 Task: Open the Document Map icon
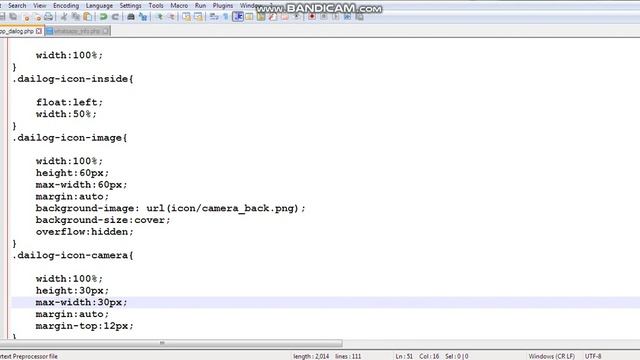260,17
